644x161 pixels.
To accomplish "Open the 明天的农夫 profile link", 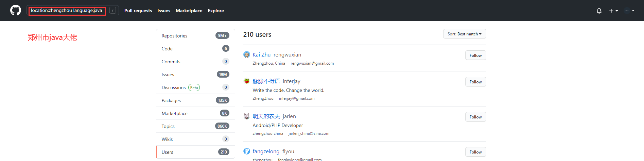I will point(266,116).
